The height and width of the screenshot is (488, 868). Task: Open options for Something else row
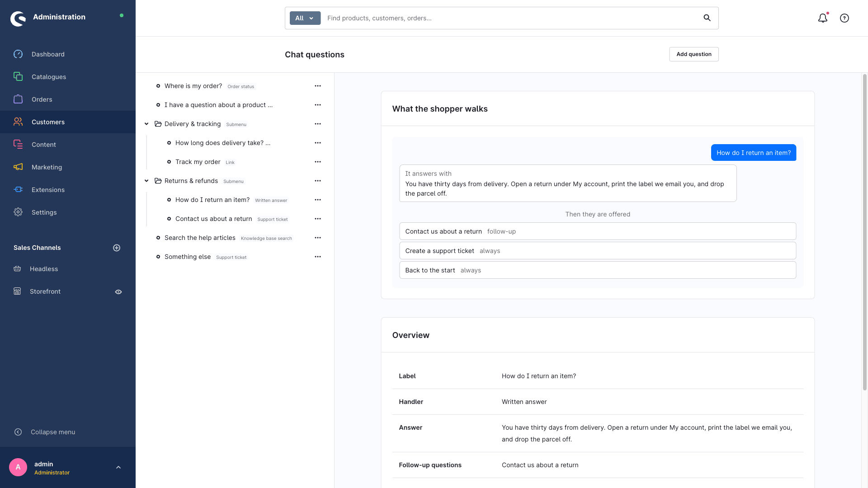pyautogui.click(x=318, y=257)
